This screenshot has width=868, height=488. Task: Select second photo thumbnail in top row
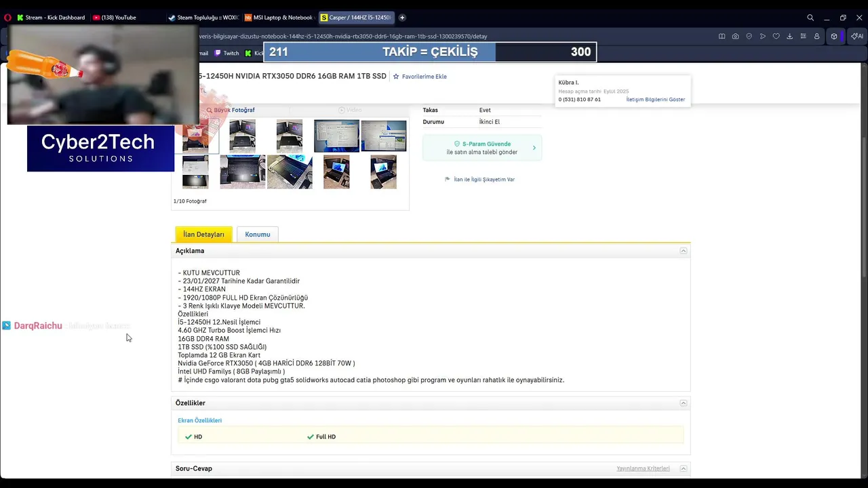pyautogui.click(x=242, y=136)
